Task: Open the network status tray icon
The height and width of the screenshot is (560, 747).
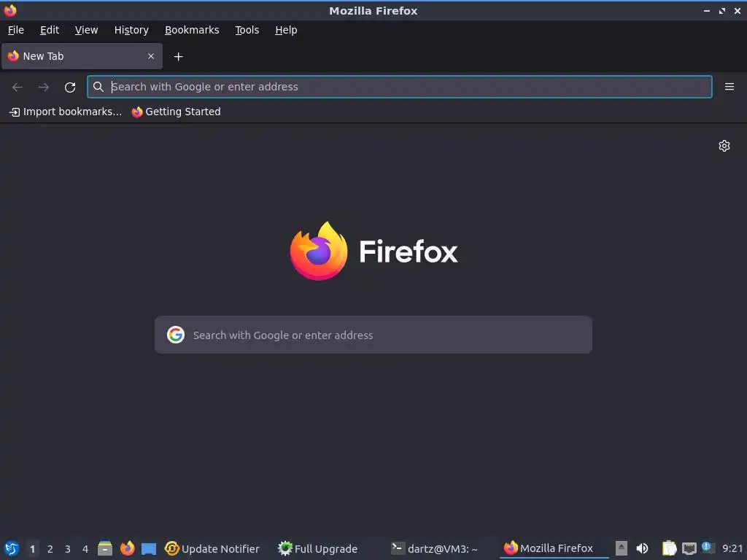Action: click(689, 548)
